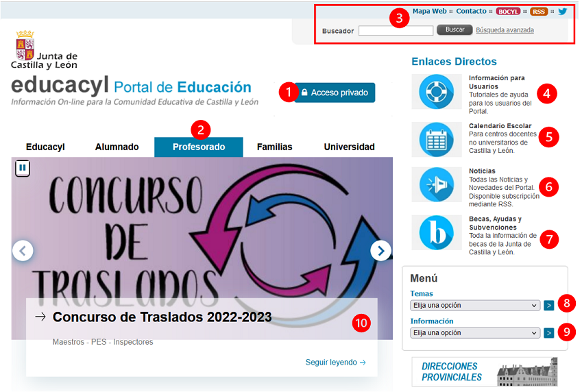Click the go arrow next to Temas
Screen dimensions: 582x392
(x=548, y=306)
